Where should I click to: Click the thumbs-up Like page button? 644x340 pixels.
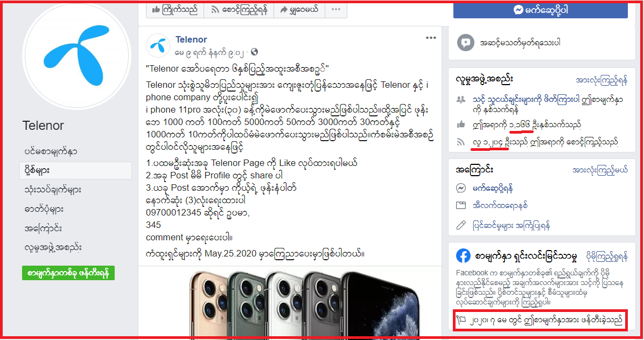point(175,10)
